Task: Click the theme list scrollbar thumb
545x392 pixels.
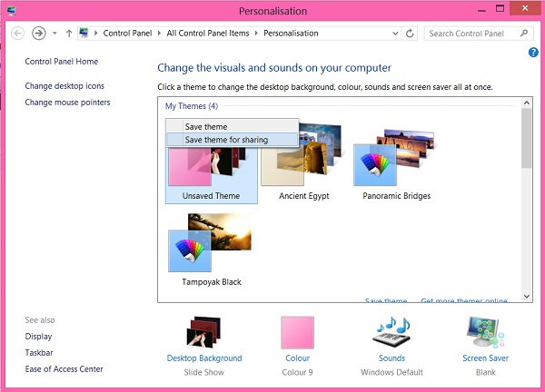Action: (x=527, y=138)
